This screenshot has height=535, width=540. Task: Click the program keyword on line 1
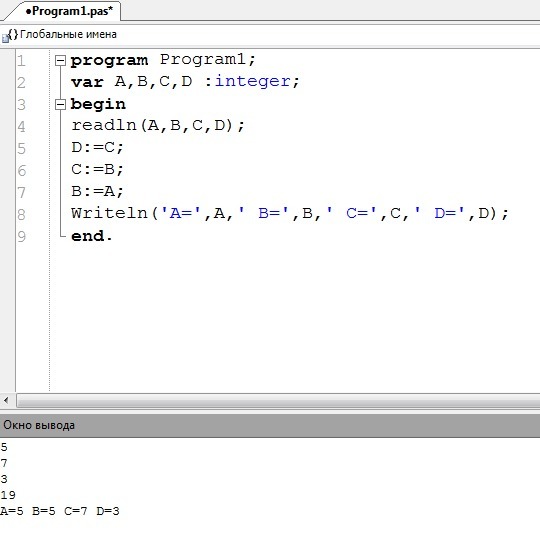[x=109, y=60]
